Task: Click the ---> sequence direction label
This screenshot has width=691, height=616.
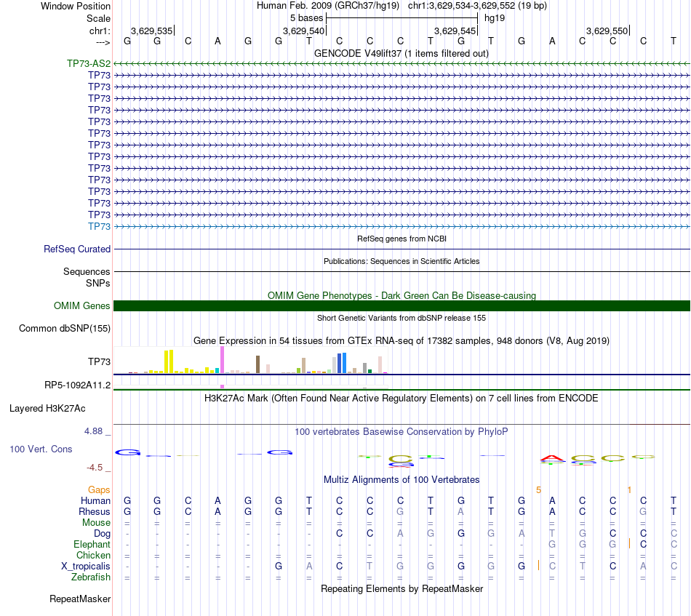Action: pyautogui.click(x=103, y=42)
